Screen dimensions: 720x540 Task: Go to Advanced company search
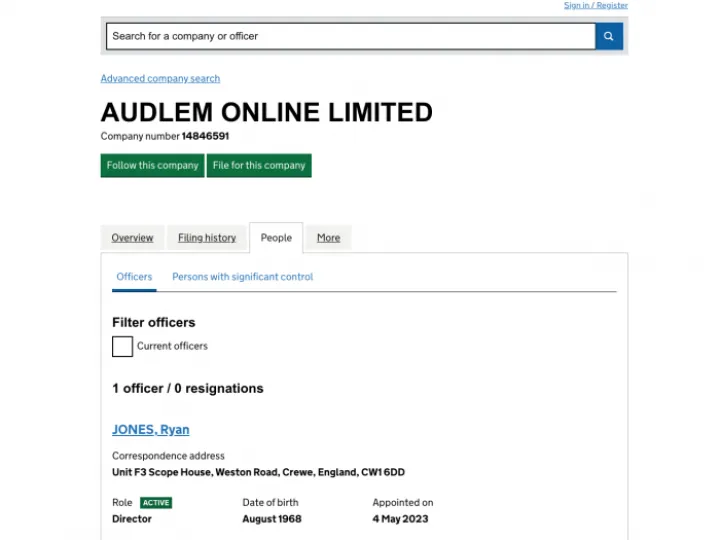160,78
